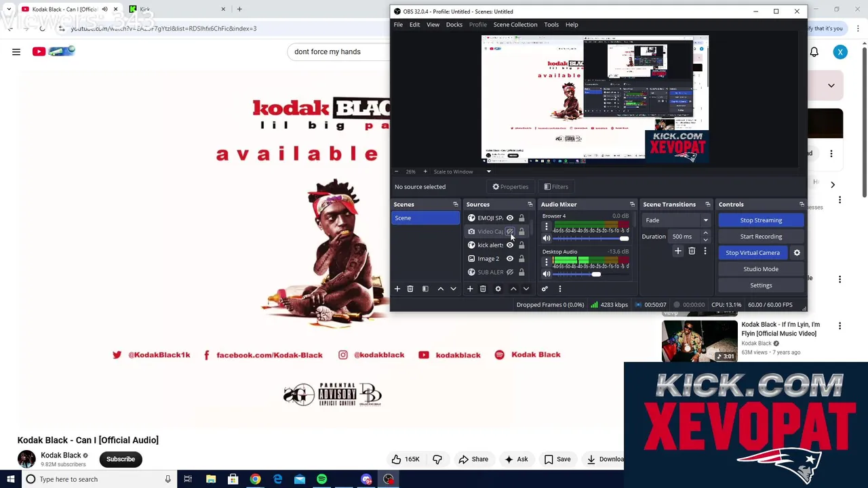
Task: Open the Scene Collection menu
Action: click(x=515, y=24)
